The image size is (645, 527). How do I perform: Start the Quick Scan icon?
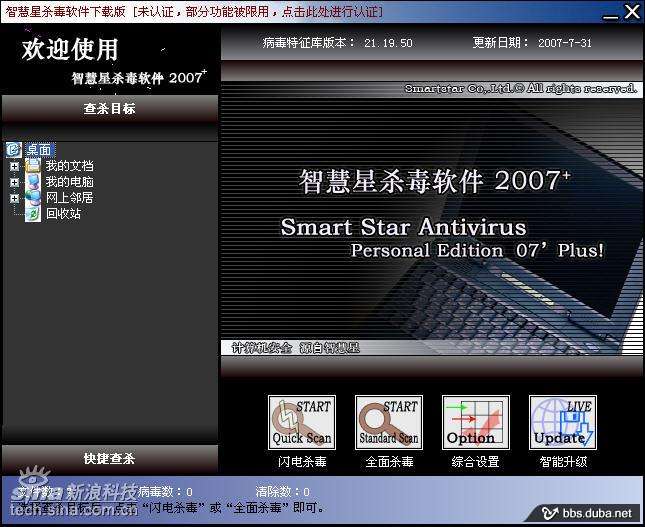point(301,422)
